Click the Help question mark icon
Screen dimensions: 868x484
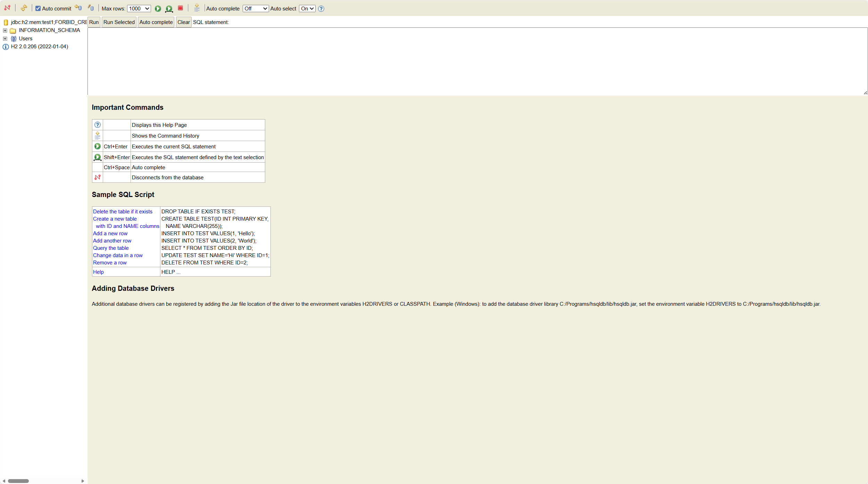(321, 9)
